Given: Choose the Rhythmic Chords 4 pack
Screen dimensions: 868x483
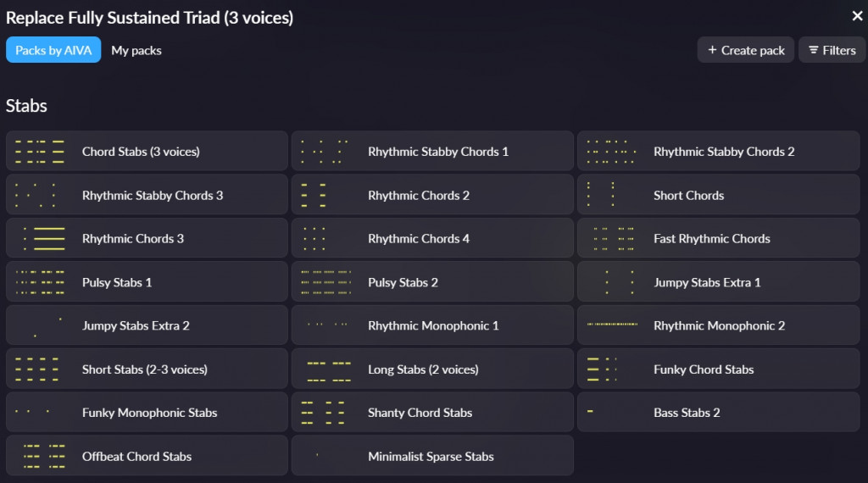Looking at the screenshot, I should click(432, 238).
